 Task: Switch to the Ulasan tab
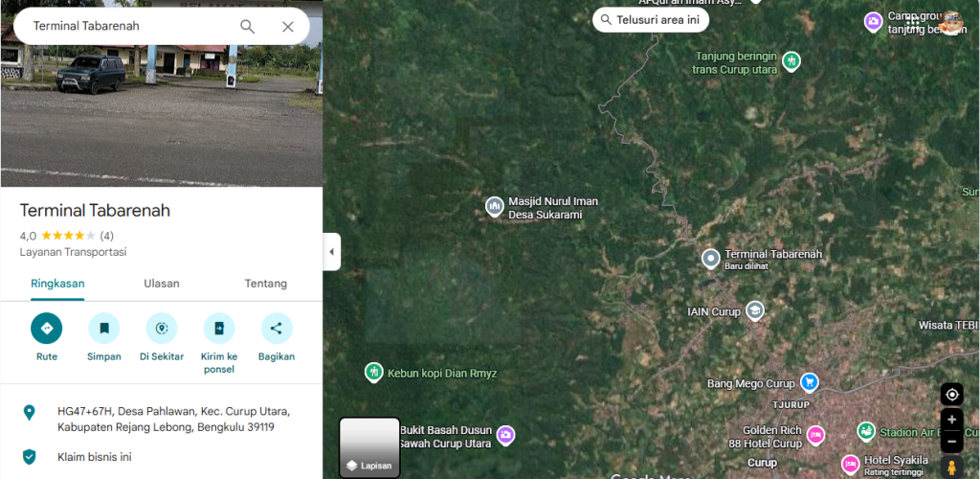click(161, 284)
